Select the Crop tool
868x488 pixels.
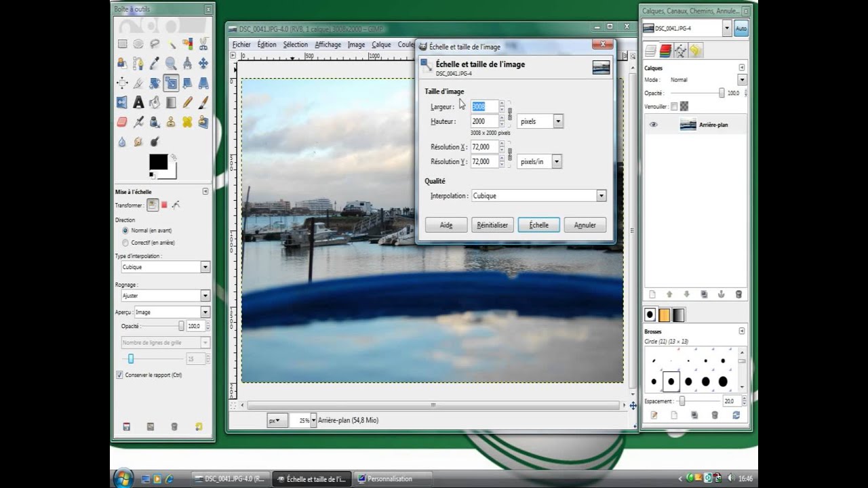pyautogui.click(x=138, y=83)
